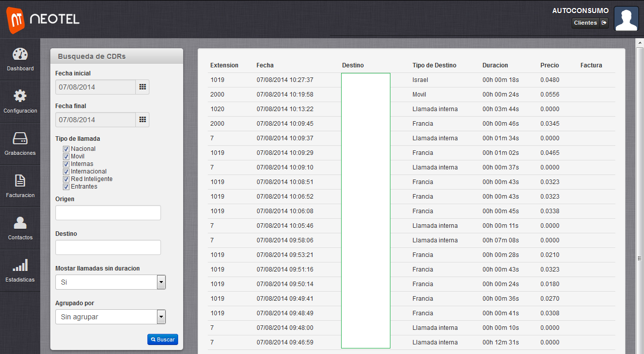The width and height of the screenshot is (644, 354).
Task: Open the Dashboard gauge icon
Action: [x=20, y=54]
